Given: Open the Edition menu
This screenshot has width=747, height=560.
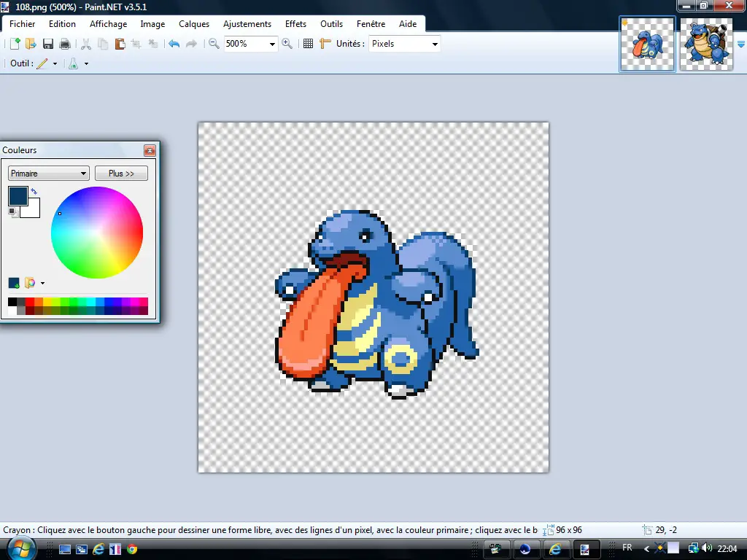Looking at the screenshot, I should tap(63, 24).
